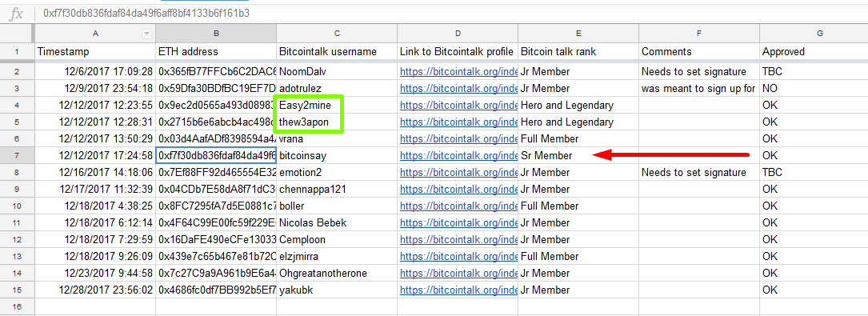868x316 pixels.
Task: Click the formula bar input field
Action: pos(450,14)
